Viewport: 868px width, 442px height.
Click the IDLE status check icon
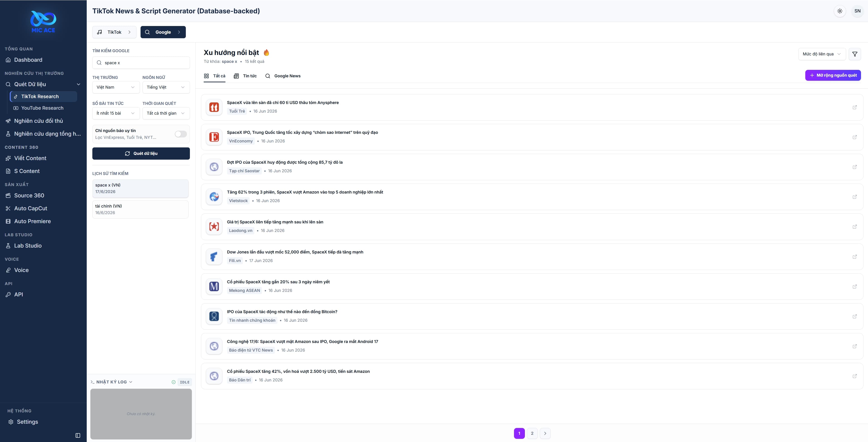pos(174,382)
